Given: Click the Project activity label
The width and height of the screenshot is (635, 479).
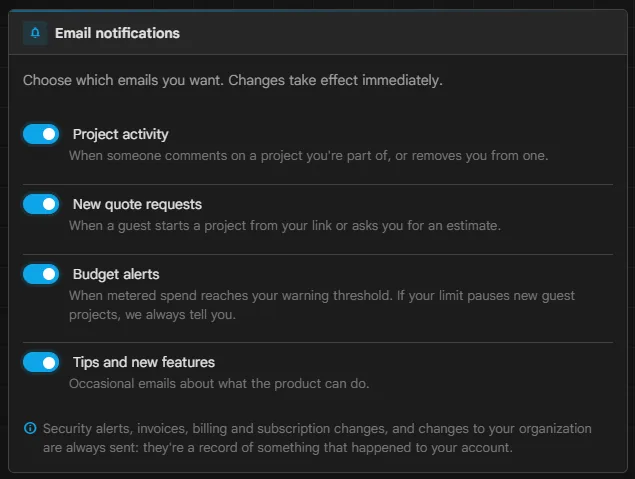Looking at the screenshot, I should [121, 134].
